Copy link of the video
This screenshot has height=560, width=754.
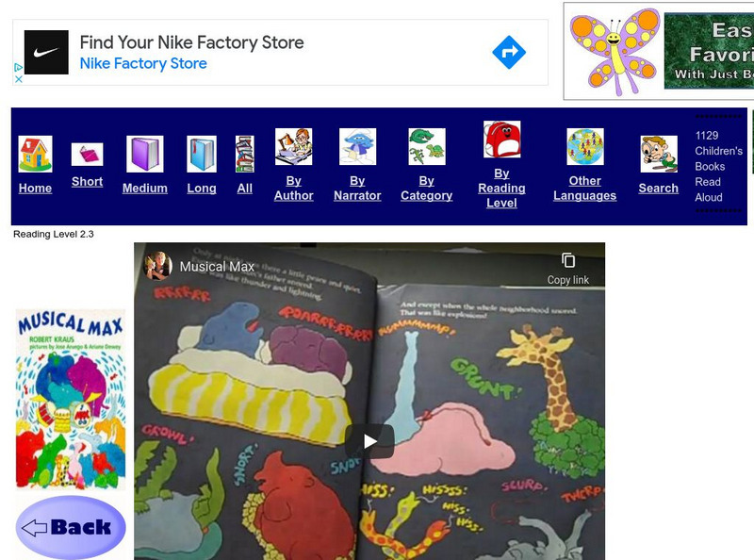(568, 269)
